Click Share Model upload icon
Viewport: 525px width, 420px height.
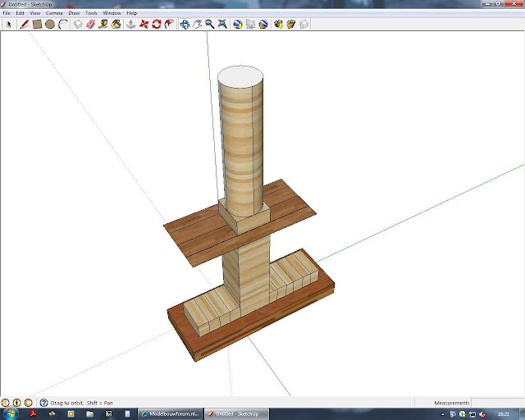(x=291, y=24)
